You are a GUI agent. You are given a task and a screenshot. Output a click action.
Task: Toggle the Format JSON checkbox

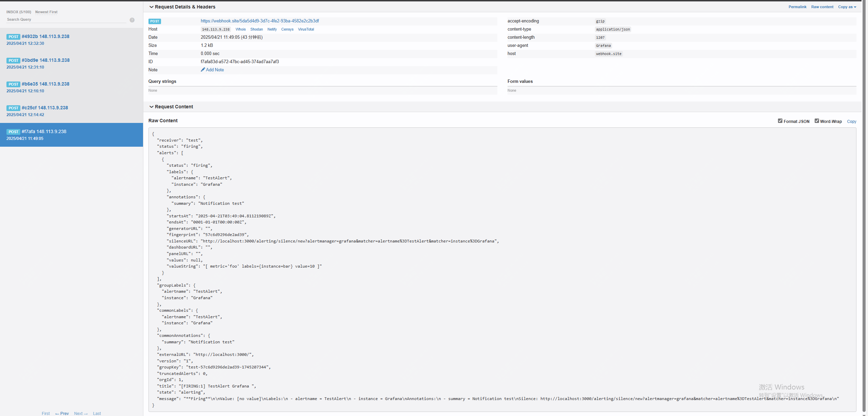tap(780, 121)
